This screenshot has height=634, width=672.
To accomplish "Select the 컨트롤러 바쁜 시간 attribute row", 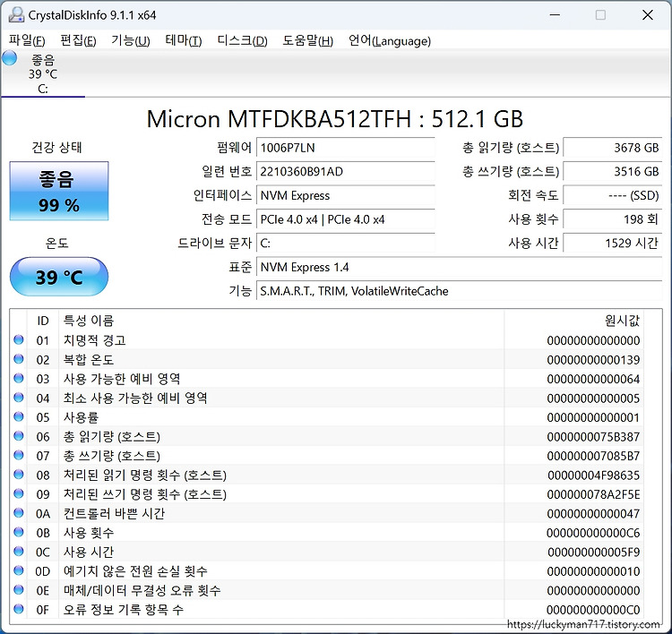I will [x=326, y=513].
